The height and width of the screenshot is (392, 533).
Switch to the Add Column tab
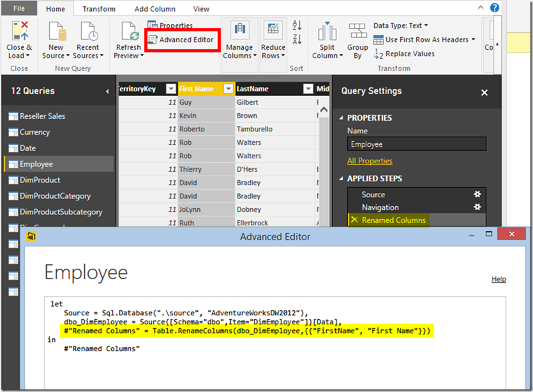point(155,9)
